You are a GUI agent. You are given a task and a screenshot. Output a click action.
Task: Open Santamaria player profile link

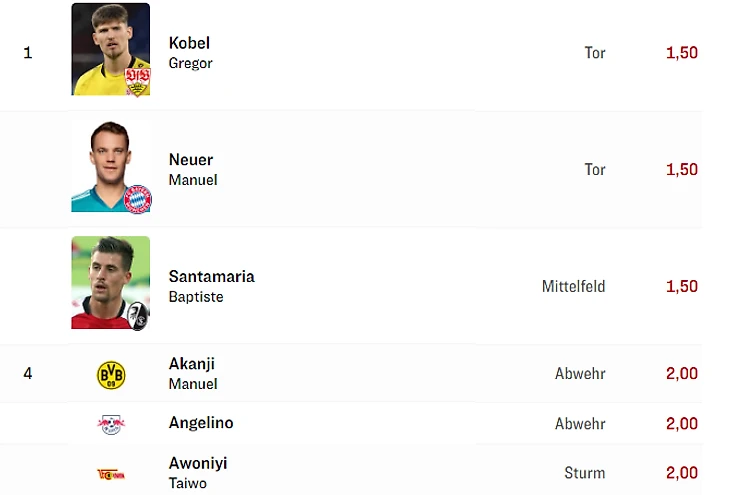click(x=211, y=277)
